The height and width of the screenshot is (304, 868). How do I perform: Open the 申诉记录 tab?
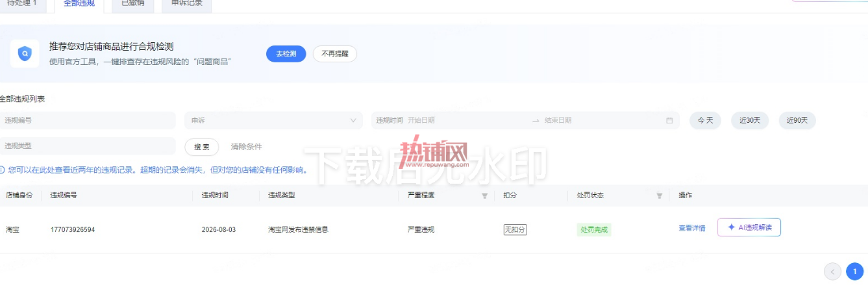[187, 3]
